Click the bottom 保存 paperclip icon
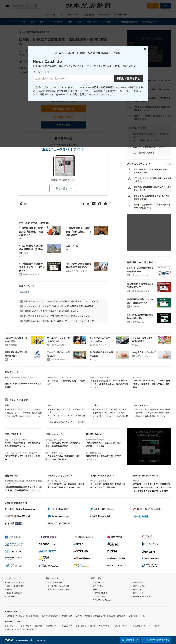Viewport: 176px width, 644px height. pyautogui.click(x=21, y=204)
